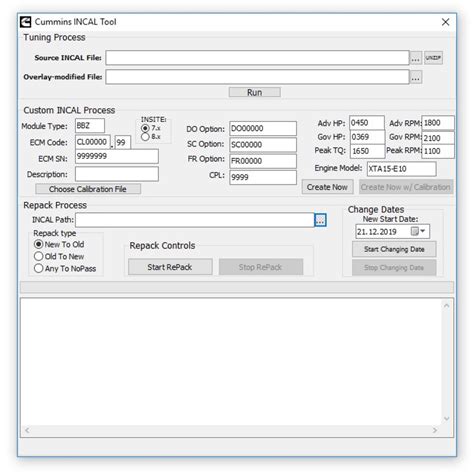Focus the Overlay-modified File field
This screenshot has height=474, width=474.
click(x=257, y=77)
